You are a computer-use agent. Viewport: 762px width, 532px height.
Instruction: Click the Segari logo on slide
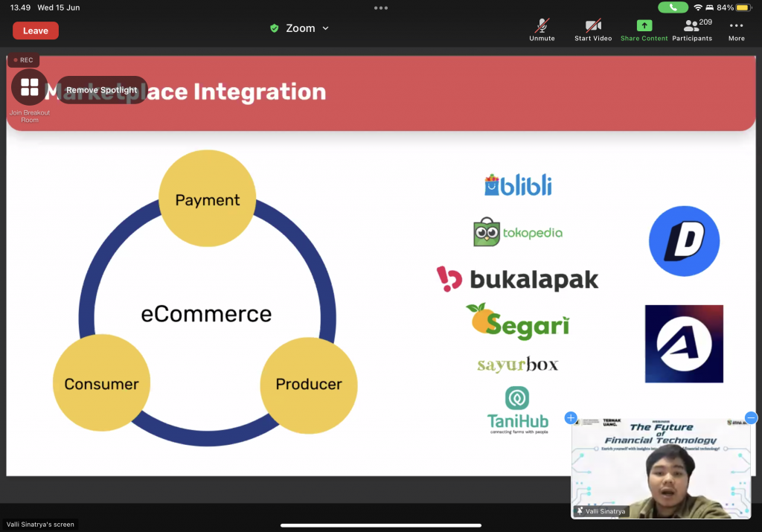pos(518,321)
